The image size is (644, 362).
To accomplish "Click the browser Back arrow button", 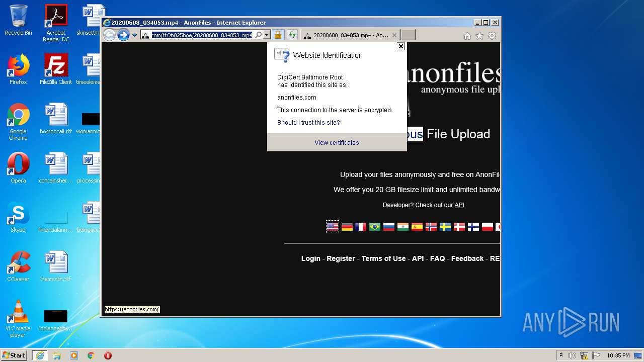I will tap(109, 35).
